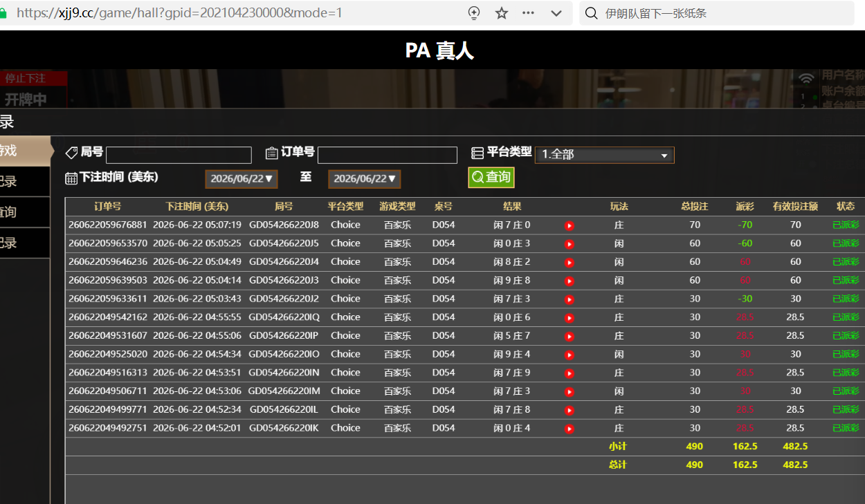Viewport: 865px width, 504px height.
Task: Click result 闲 9 庄 8
Action: tap(512, 280)
